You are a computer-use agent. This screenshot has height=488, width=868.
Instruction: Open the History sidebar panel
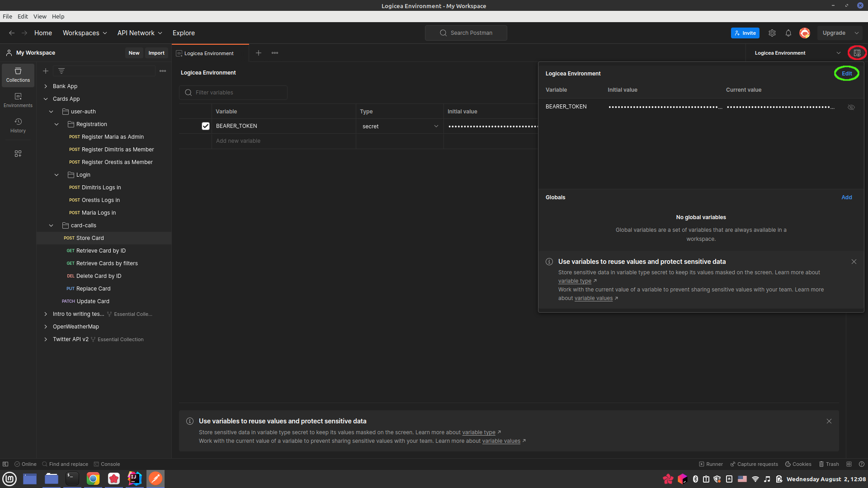coord(18,125)
